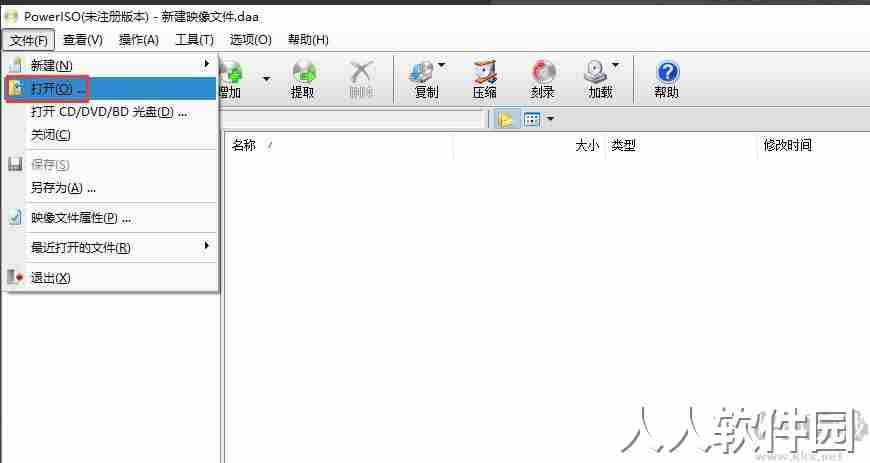Image resolution: width=870 pixels, height=463 pixels.
Task: Open the view mode dropdown arrow
Action: pos(550,119)
